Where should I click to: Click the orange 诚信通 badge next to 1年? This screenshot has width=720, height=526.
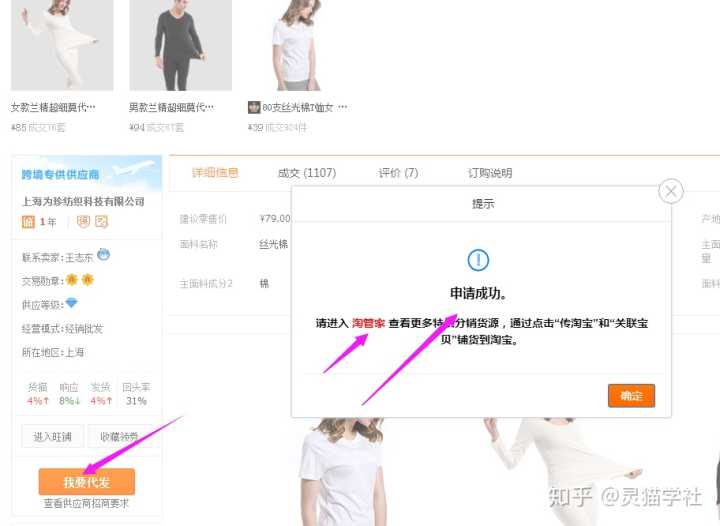(x=28, y=222)
